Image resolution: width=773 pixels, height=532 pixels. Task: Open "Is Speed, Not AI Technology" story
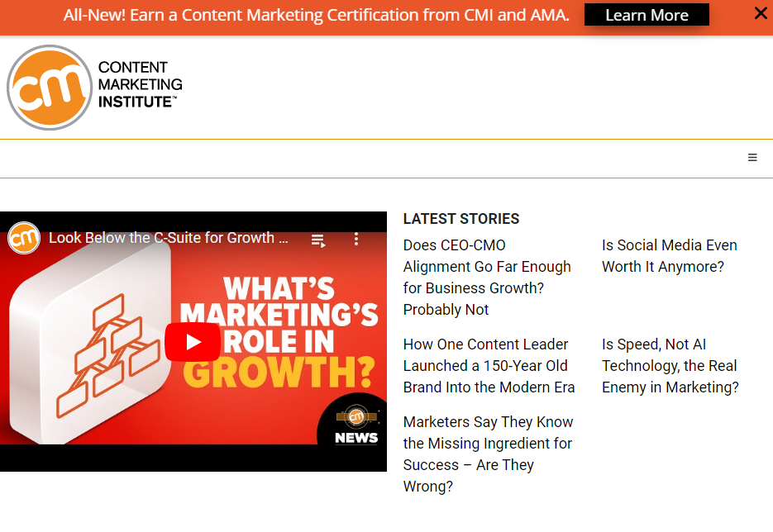coord(670,365)
